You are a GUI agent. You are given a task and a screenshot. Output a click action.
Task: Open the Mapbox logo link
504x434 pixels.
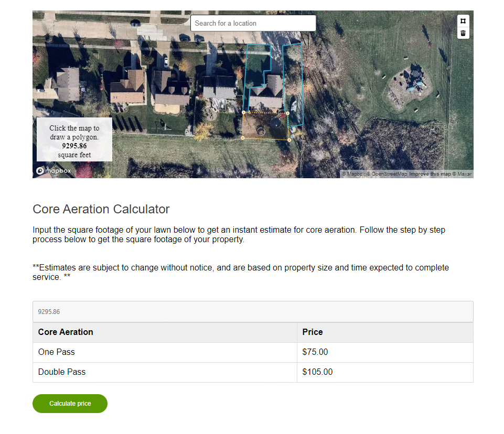coord(53,170)
